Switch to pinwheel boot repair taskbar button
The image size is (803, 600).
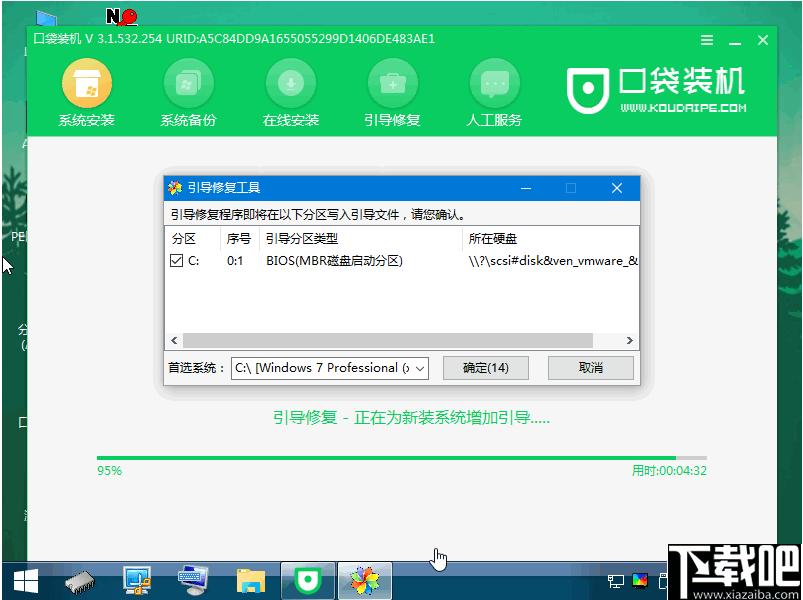[365, 580]
